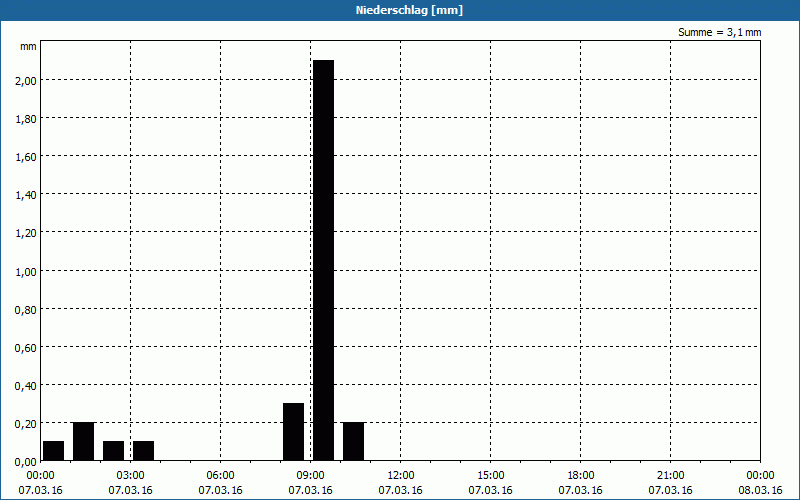
Task: Click the 0,20 bar between 00:00 and 03:00
Action: pos(84,441)
